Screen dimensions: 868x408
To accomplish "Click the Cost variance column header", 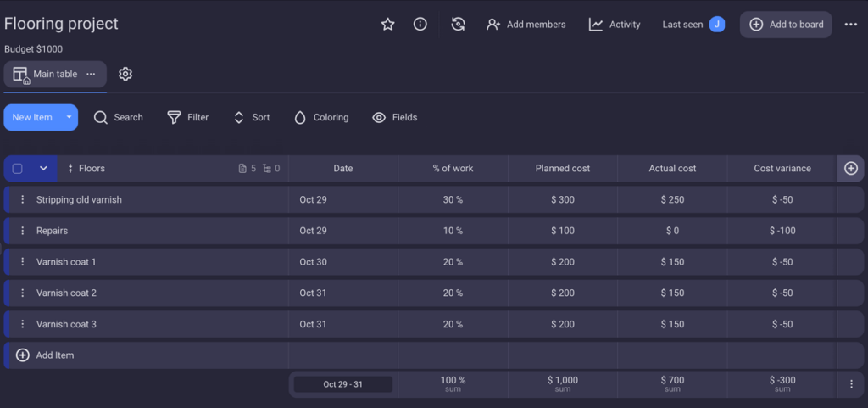I will [782, 168].
